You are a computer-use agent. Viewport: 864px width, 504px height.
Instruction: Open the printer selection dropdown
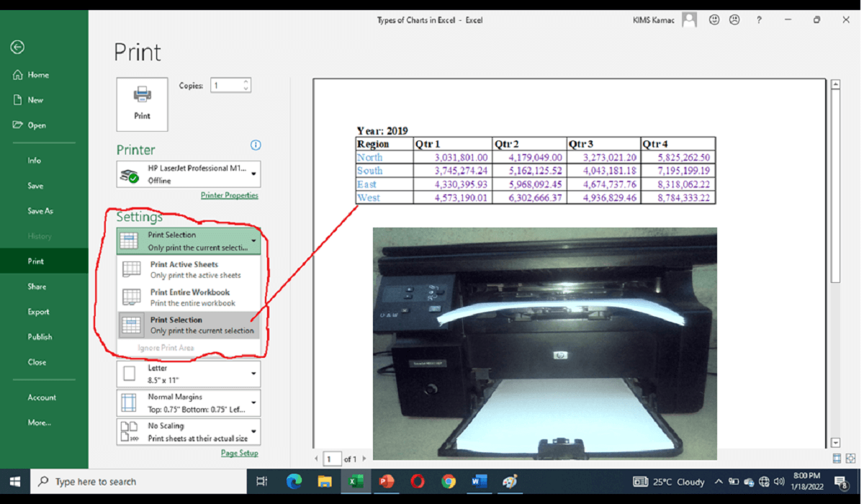tap(253, 174)
